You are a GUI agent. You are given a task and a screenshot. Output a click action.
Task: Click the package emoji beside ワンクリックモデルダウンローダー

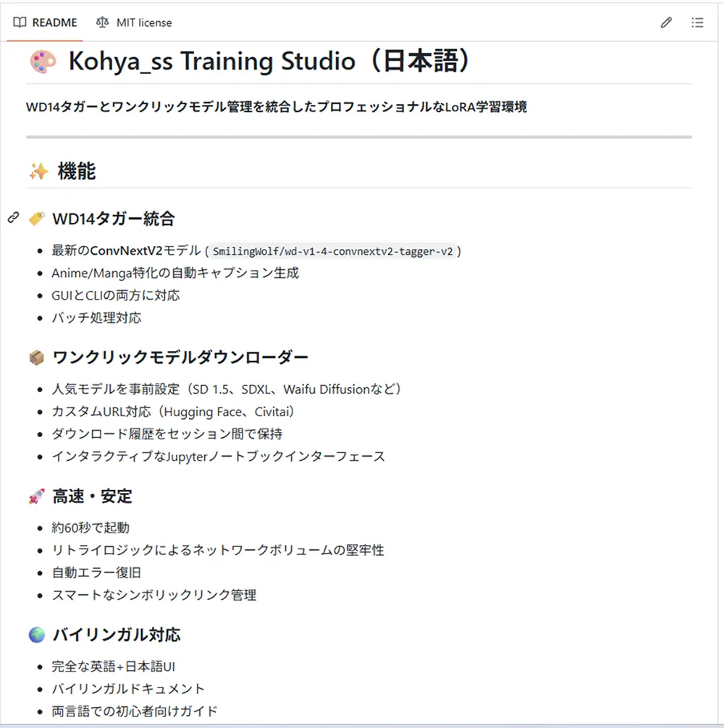[35, 356]
